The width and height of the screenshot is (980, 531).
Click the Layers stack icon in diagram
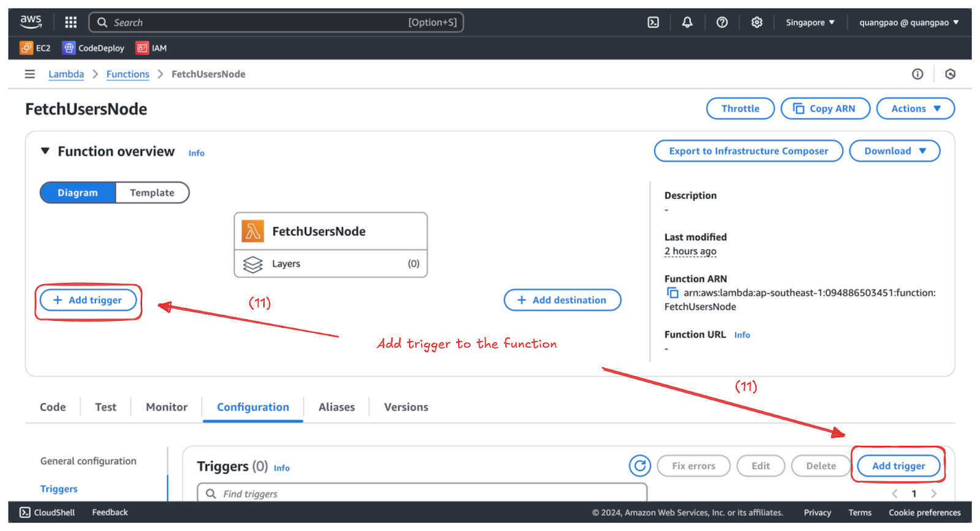tap(253, 264)
